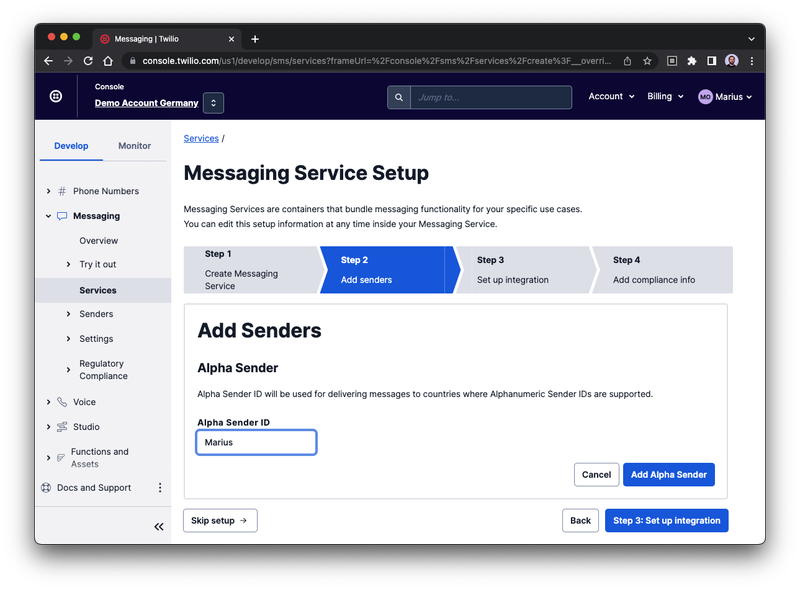This screenshot has width=800, height=590.
Task: Click the Chrome extensions puzzle icon
Action: click(691, 60)
